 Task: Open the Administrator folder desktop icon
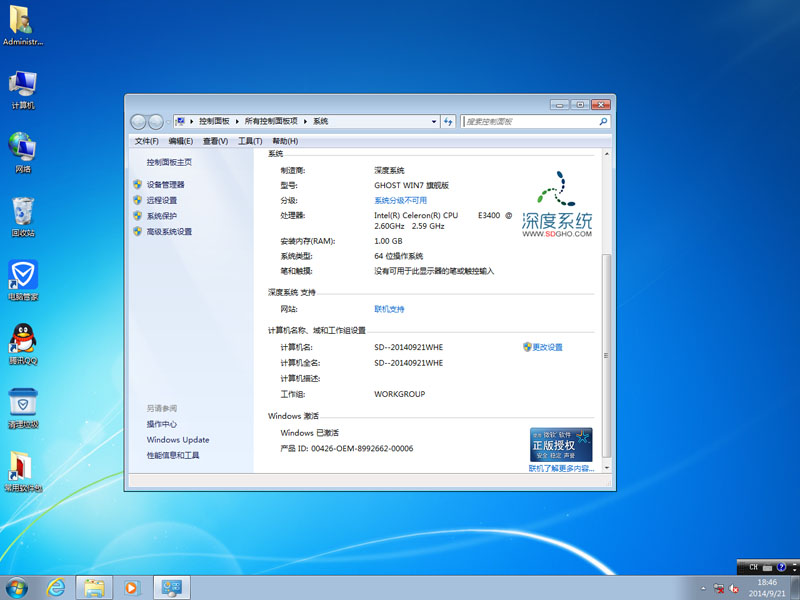pyautogui.click(x=22, y=24)
